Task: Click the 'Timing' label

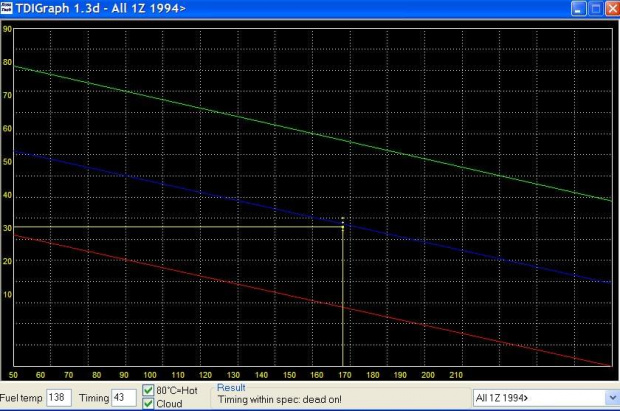Action: pos(94,398)
